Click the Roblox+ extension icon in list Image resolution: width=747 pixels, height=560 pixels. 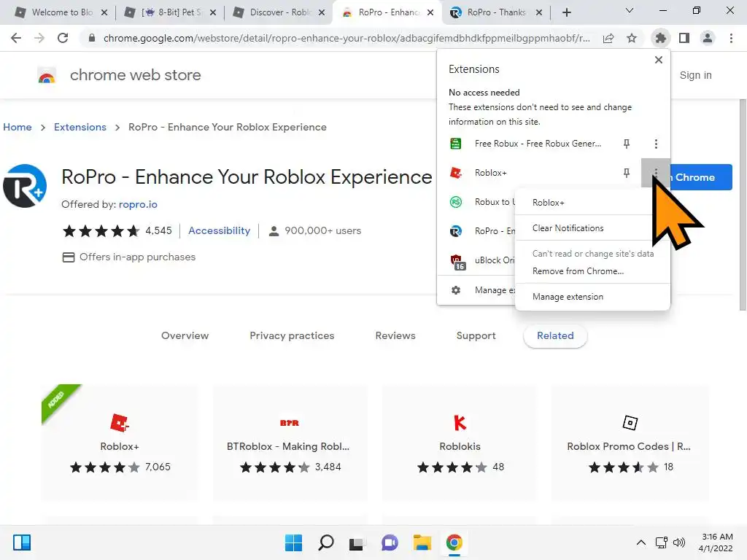click(x=456, y=173)
